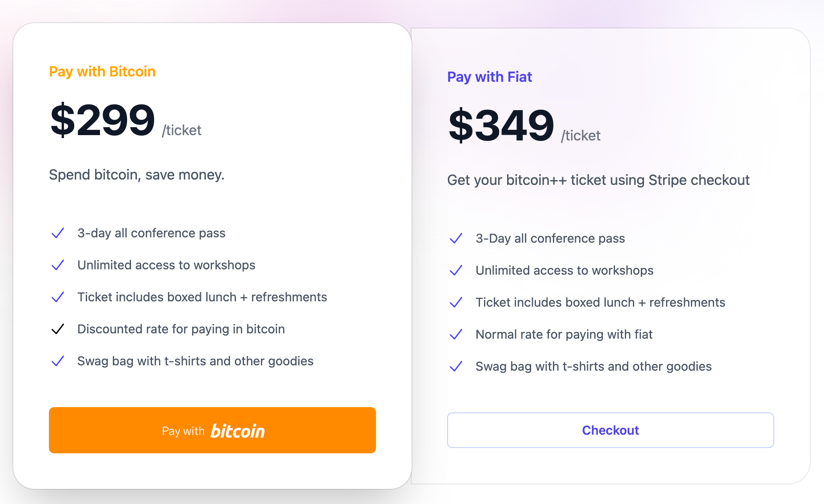824x504 pixels.
Task: Click the $299 price text
Action: click(x=103, y=120)
